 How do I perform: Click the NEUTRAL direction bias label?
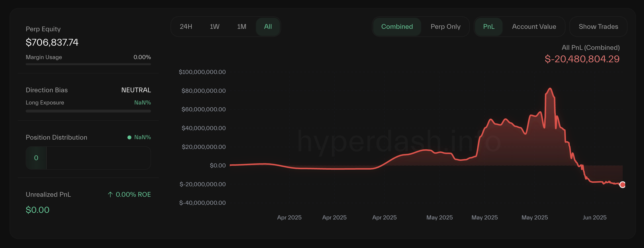coord(136,90)
